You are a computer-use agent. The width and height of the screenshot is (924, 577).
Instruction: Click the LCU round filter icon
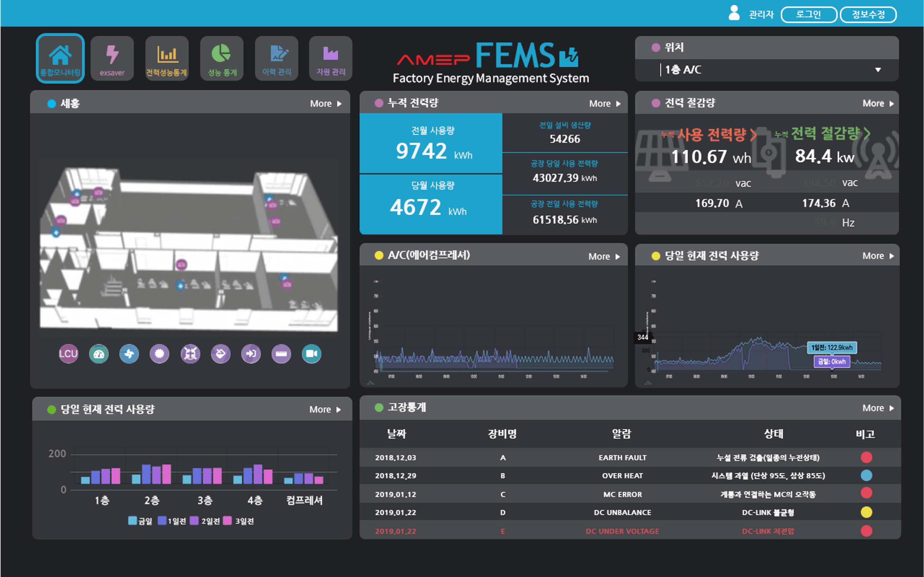pos(68,354)
